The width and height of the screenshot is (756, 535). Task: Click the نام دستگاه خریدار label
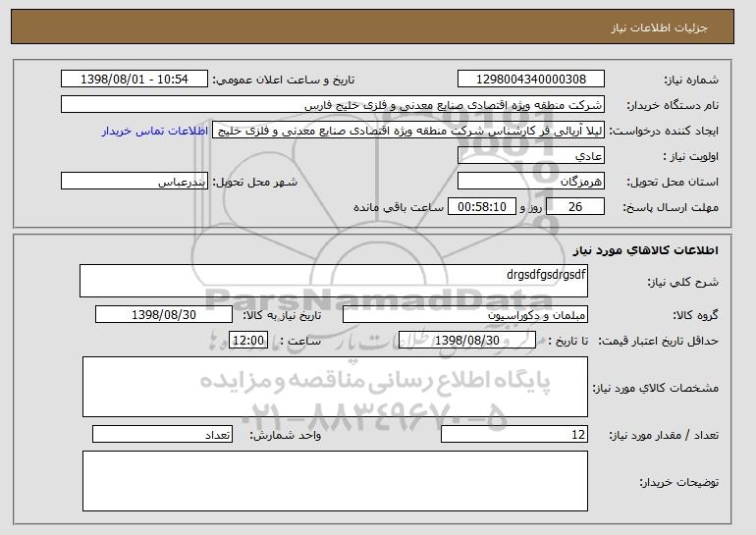[673, 105]
